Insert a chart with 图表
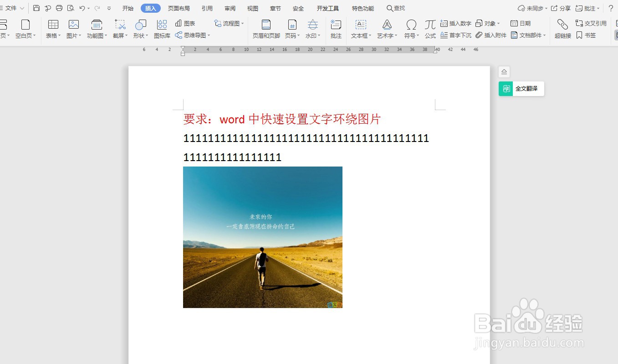 pyautogui.click(x=185, y=23)
